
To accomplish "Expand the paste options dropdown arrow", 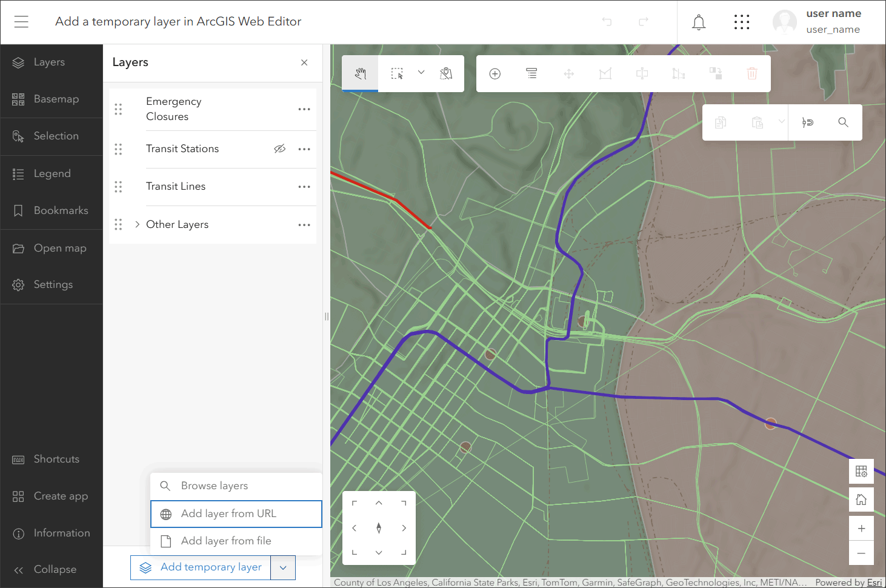I will click(x=782, y=122).
